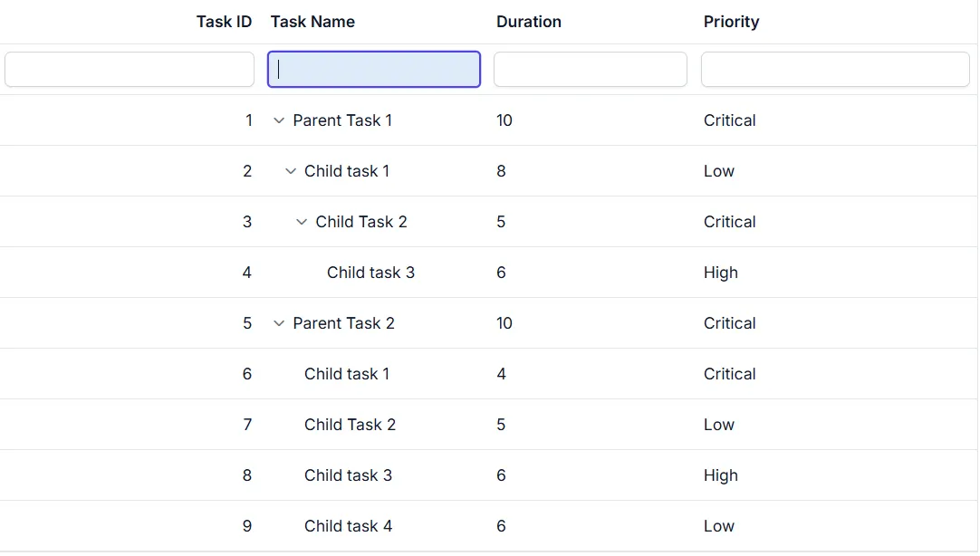This screenshot has width=980, height=556.
Task: Click the High priority cell in row 8
Action: [721, 475]
